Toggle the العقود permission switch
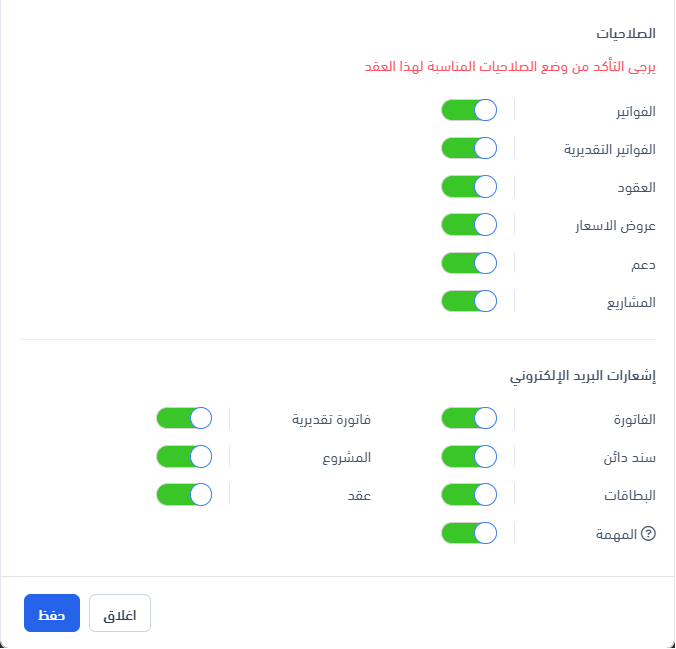This screenshot has width=676, height=649. (x=469, y=186)
